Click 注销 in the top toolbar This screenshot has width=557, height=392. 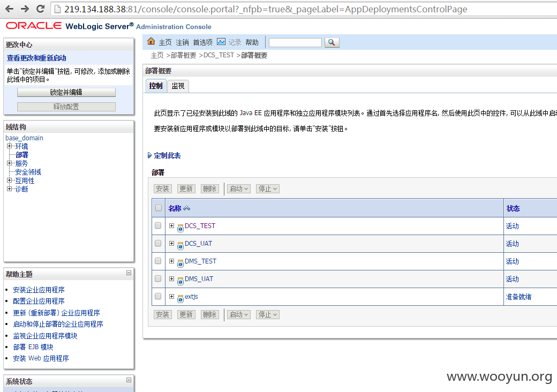click(182, 43)
